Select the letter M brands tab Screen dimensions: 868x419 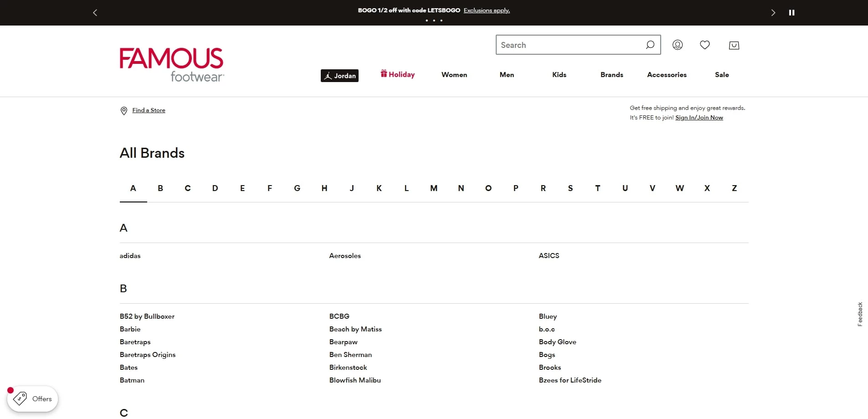[x=433, y=188]
